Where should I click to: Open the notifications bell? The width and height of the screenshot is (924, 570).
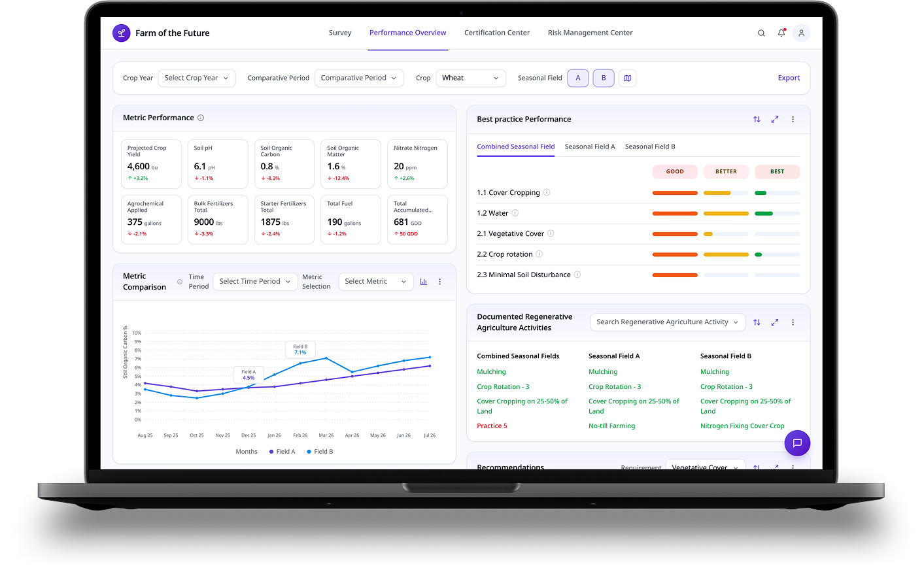pos(781,33)
